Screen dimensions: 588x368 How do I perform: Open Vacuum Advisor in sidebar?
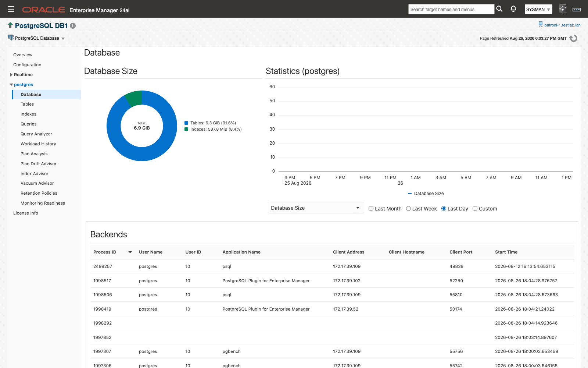point(37,183)
